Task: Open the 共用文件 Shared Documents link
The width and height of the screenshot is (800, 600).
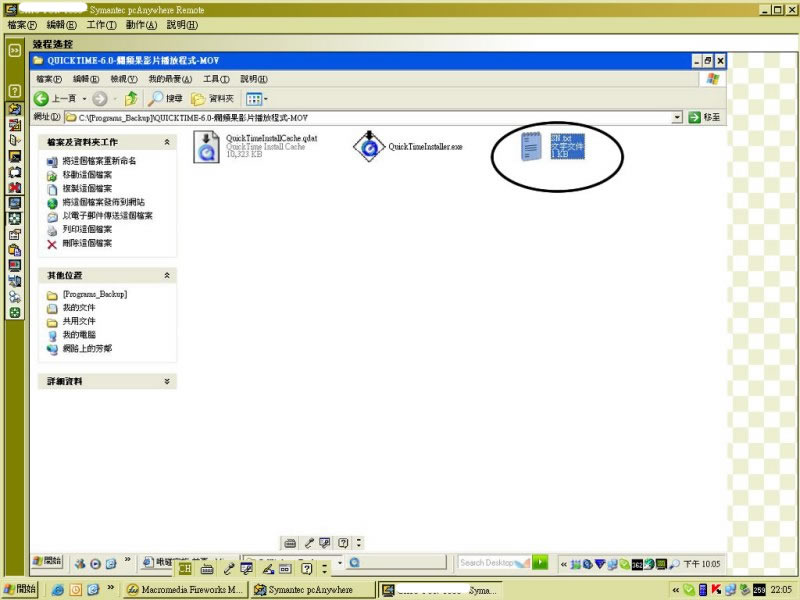Action: [79, 321]
